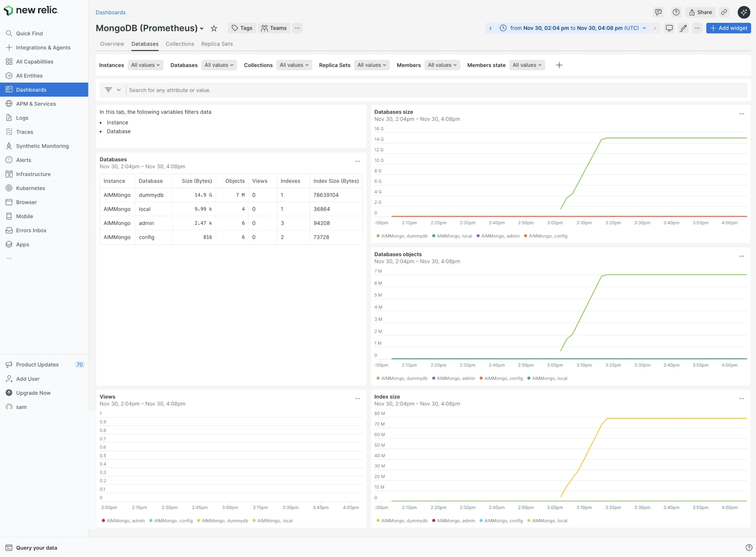Click the New Relic logo

(x=31, y=10)
